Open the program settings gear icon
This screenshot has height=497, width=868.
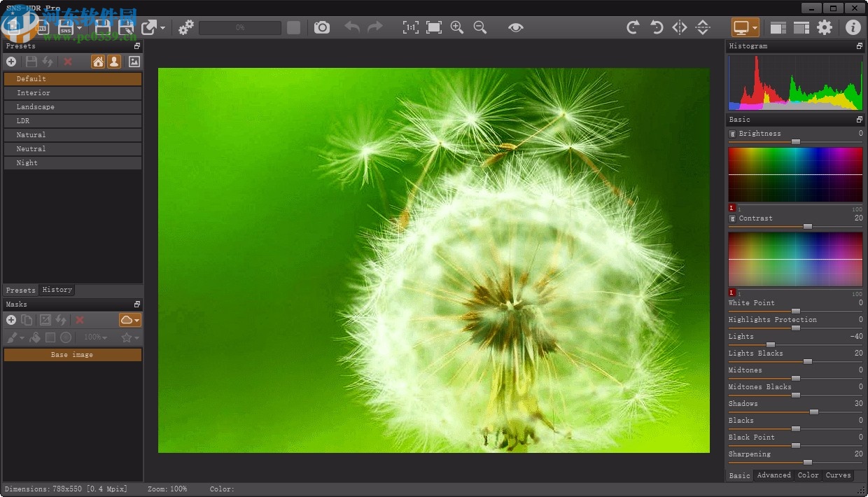coord(825,27)
